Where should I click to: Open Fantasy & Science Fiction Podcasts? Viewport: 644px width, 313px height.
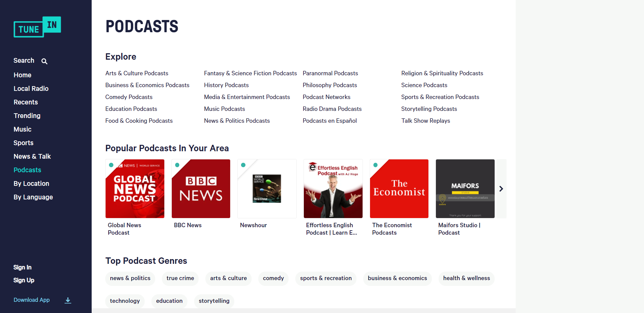click(x=251, y=73)
